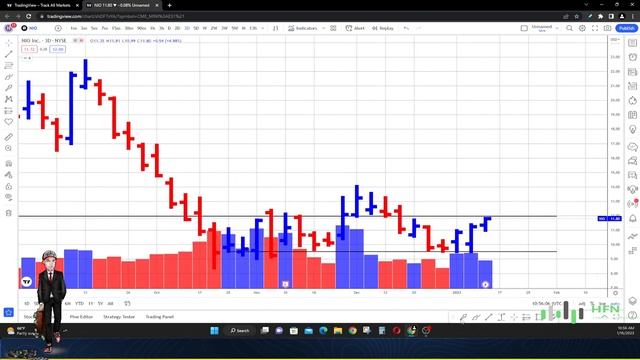Open the calendar panel icon

(633, 115)
